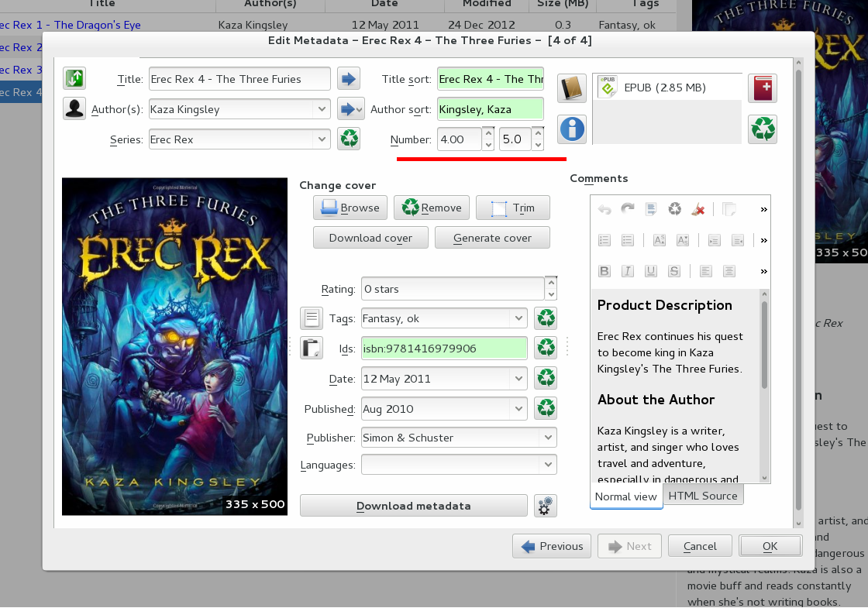Click the Generate cover button
Viewport: 868px width, 608px height.
click(492, 238)
